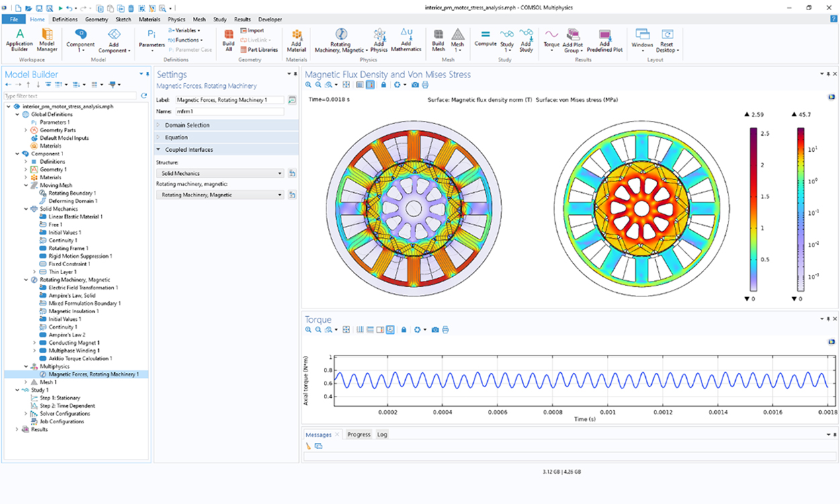
Task: Click the Add Predefined Plot icon
Action: [x=603, y=39]
